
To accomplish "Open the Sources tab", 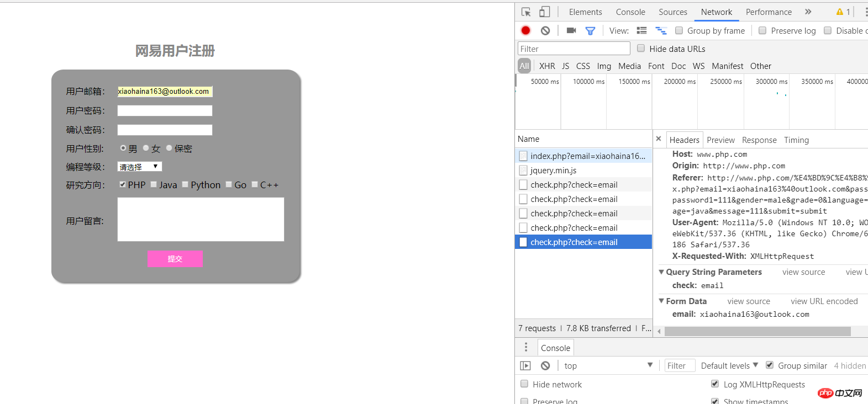I will point(673,12).
